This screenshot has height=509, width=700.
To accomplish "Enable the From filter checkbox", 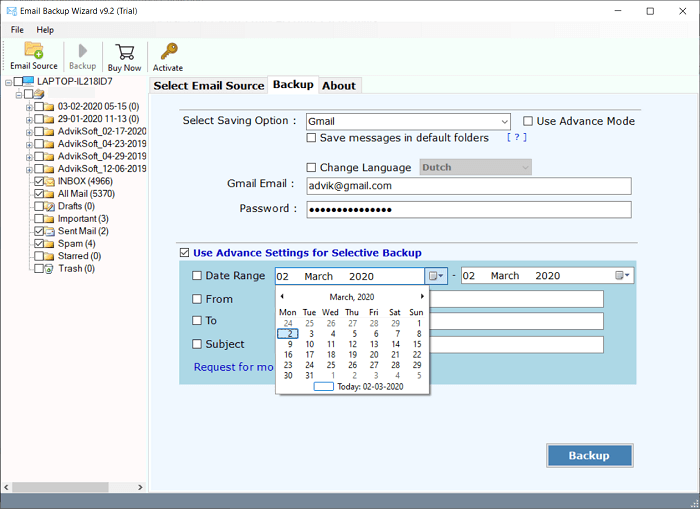I will click(x=197, y=299).
